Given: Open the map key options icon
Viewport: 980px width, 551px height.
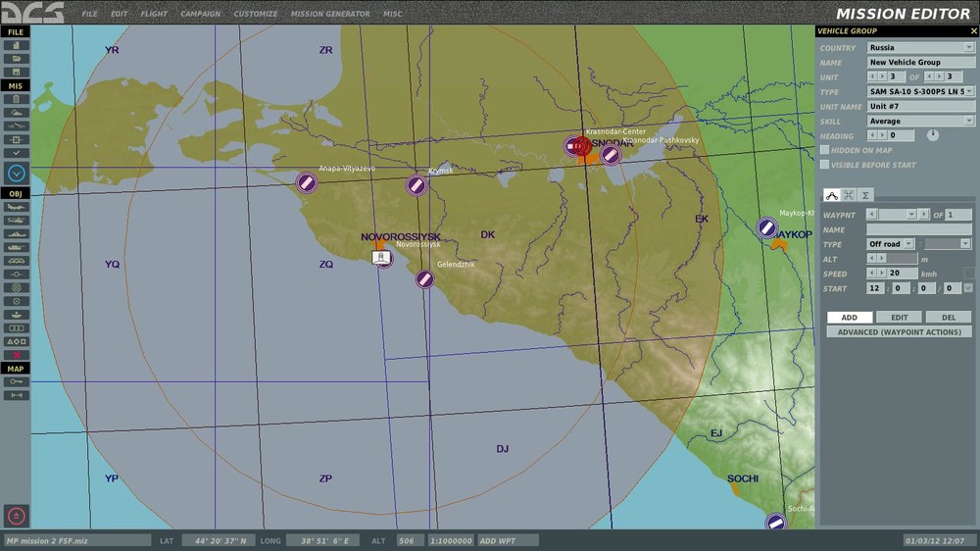Looking at the screenshot, I should tap(17, 381).
